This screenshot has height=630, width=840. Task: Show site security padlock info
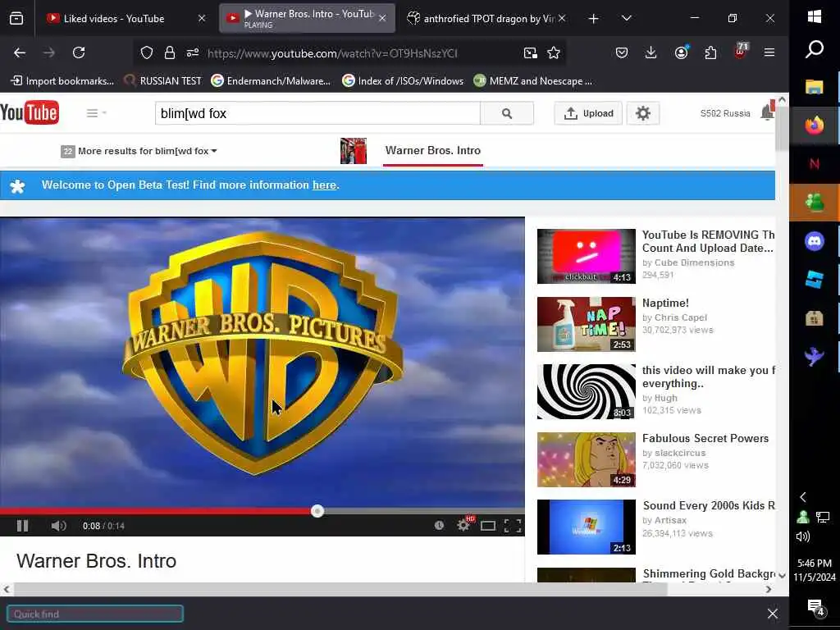[170, 52]
